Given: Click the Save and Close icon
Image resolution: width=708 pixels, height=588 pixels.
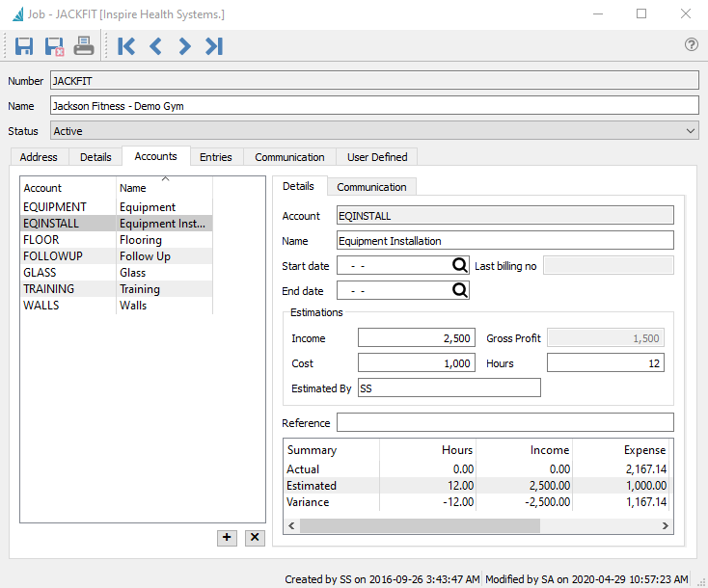Looking at the screenshot, I should coord(54,45).
